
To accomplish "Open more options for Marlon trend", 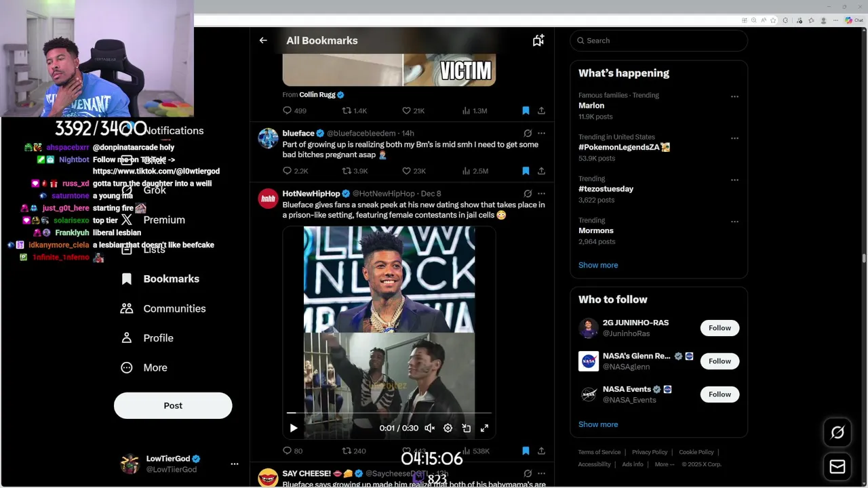I will [x=734, y=96].
